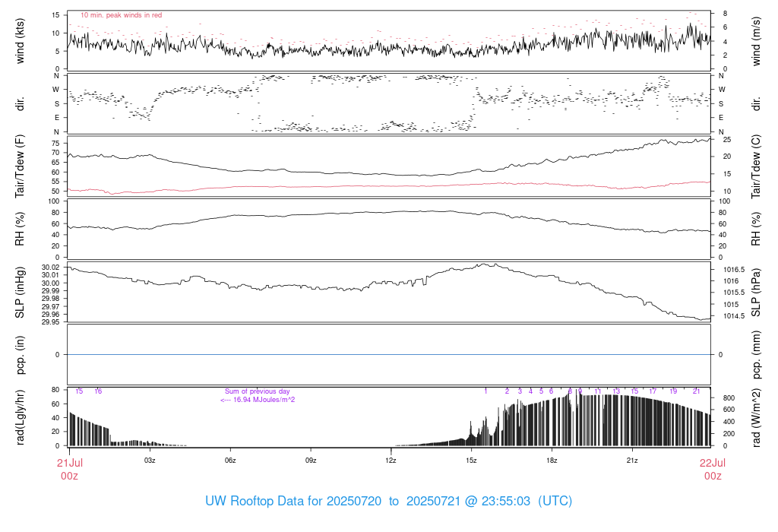778x532 pixels.
Task: Click the "wind (kts)" left axis label
Action: (21, 40)
